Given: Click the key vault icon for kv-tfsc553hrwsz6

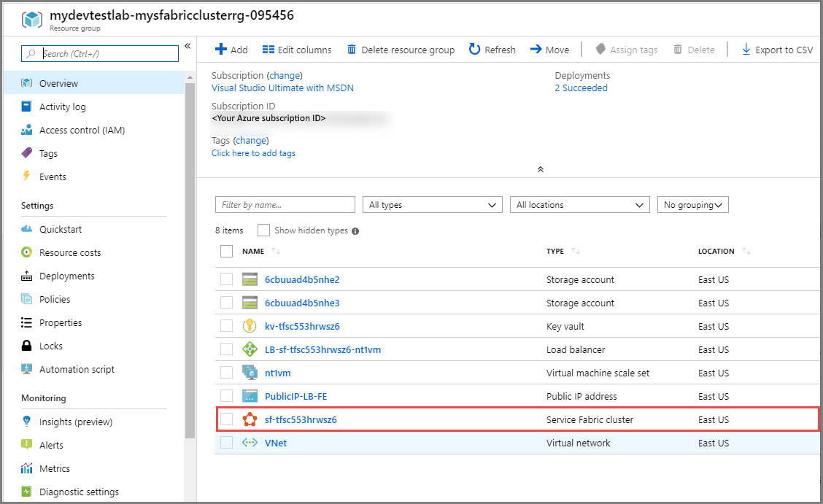Looking at the screenshot, I should (x=250, y=326).
